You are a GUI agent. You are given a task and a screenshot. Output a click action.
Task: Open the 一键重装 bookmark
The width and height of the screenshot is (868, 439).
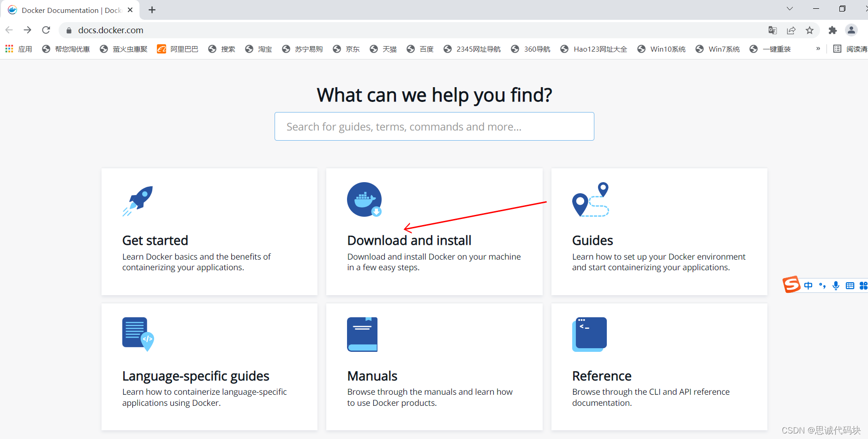pyautogui.click(x=770, y=49)
